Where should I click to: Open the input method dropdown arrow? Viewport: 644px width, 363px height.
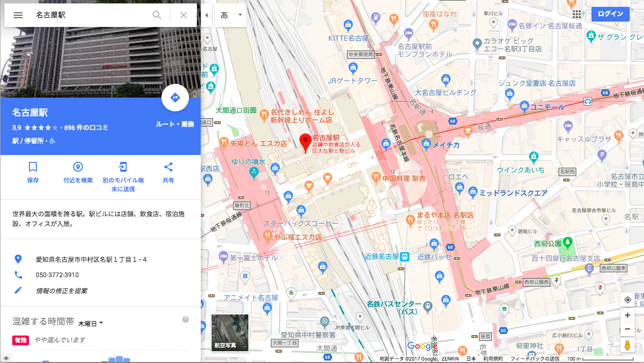point(240,15)
